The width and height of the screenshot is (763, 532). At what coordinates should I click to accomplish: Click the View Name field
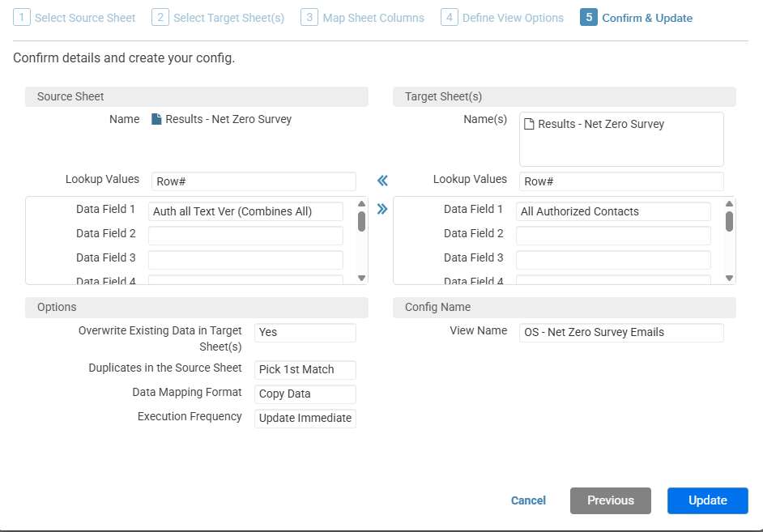point(621,333)
